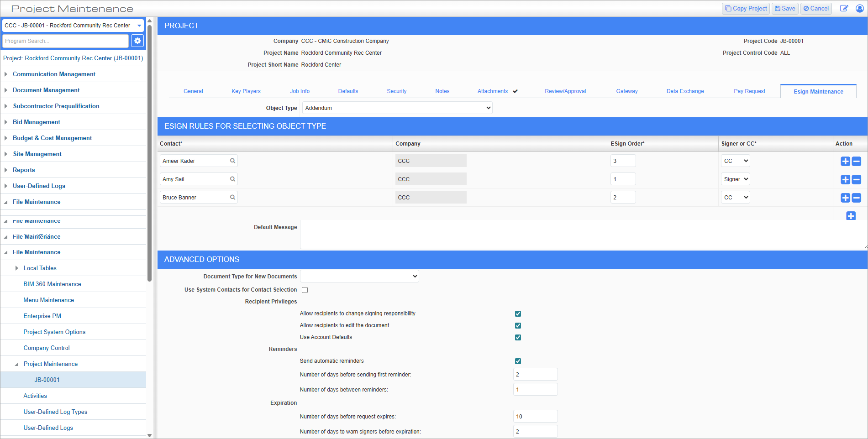The width and height of the screenshot is (868, 439).
Task: Change Bruce Banner's Signer or CC dropdown
Action: coord(735,197)
